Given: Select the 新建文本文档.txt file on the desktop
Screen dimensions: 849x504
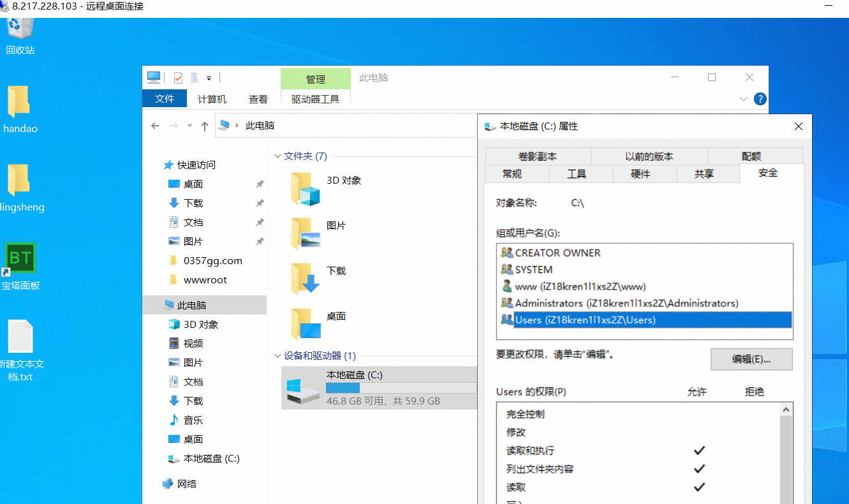Looking at the screenshot, I should pos(20,351).
